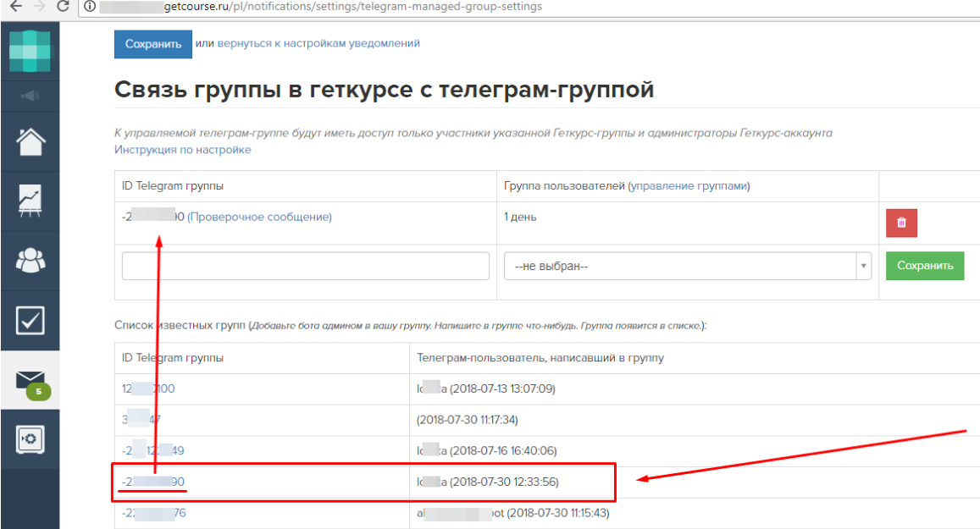Screen dimensions: 980x529
Task: Click 'Проверочное сообщение' link
Action: tap(259, 217)
